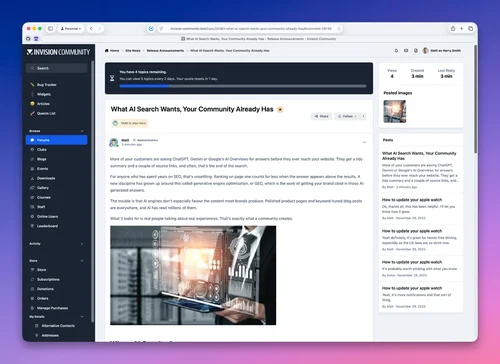Click the featured badge beside the topic title
Image resolution: width=500 pixels, height=364 pixels.
280,109
